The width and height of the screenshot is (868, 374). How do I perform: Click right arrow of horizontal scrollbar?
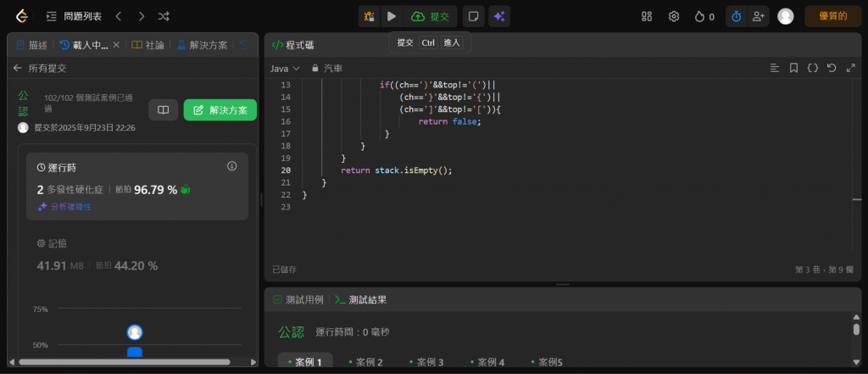(253, 362)
